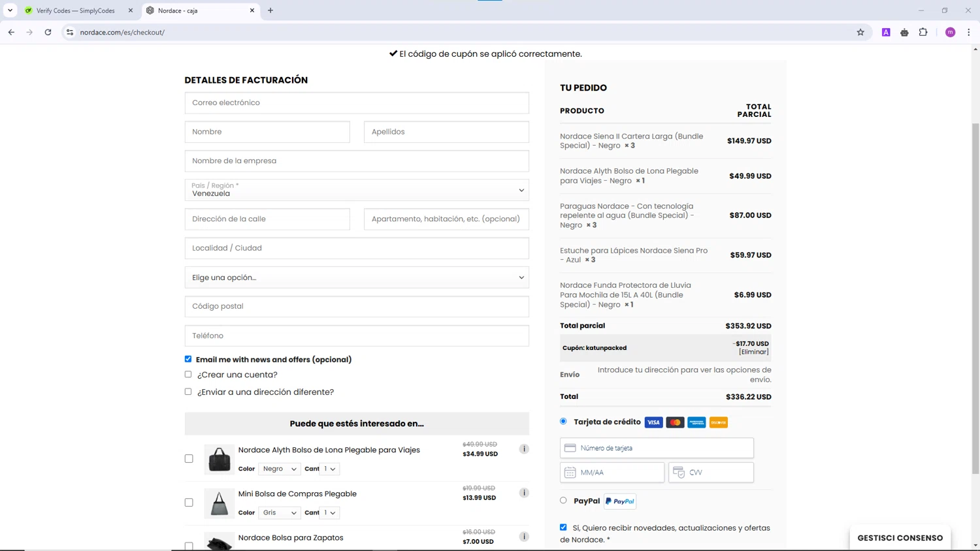Check ¿Crear una cuenta? box
The width and height of the screenshot is (980, 551).
188,374
